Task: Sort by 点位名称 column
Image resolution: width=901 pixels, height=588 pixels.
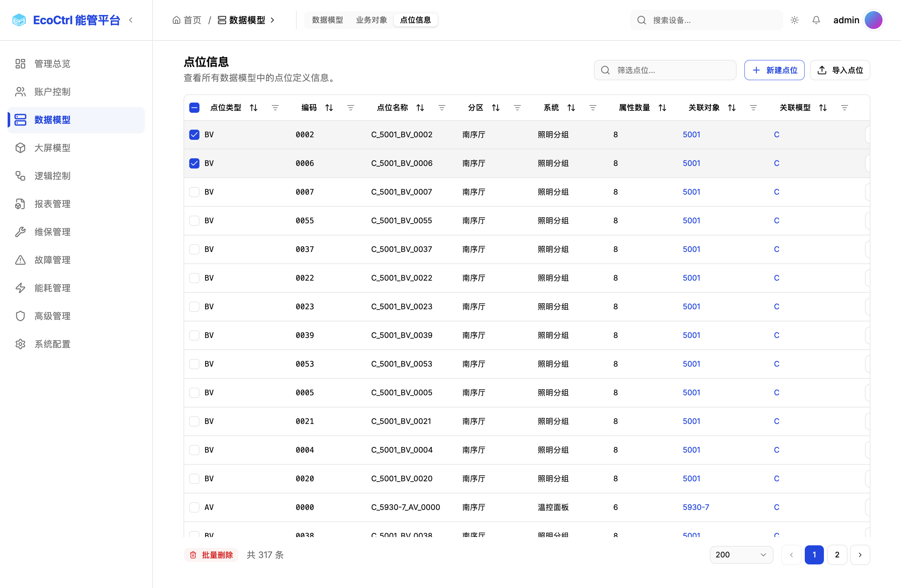Action: pos(420,108)
